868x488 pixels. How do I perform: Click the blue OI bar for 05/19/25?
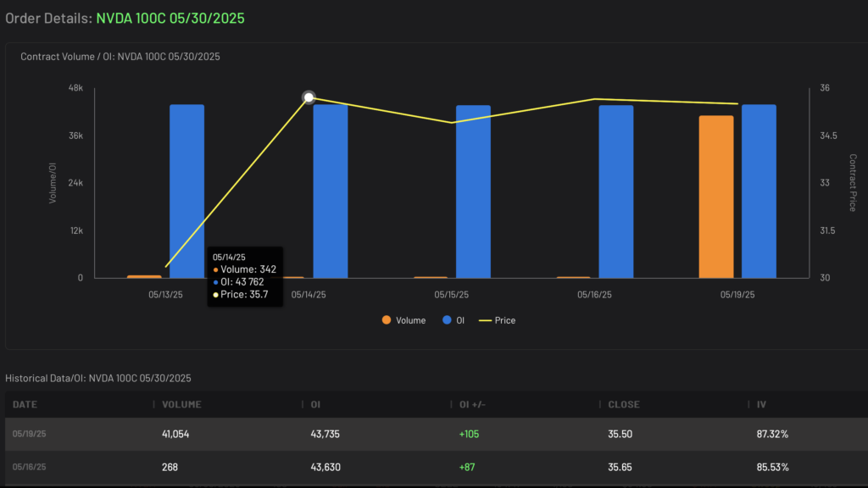point(759,191)
